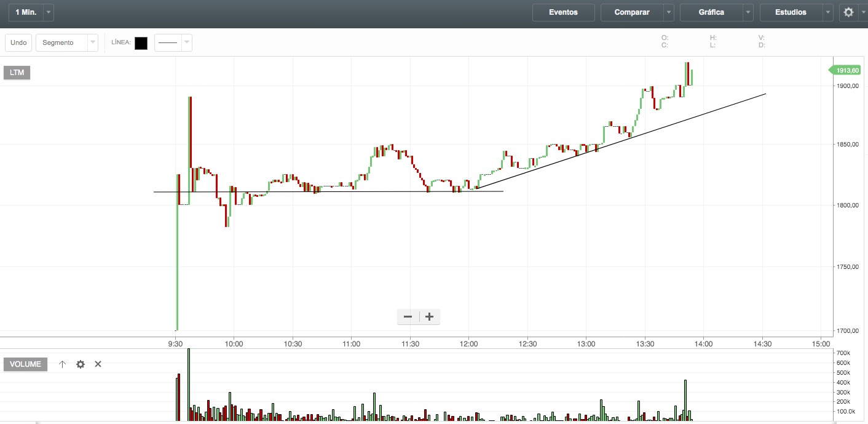Expand the interval dropdown arrow
Screen dimensions: 868x424
[x=49, y=12]
